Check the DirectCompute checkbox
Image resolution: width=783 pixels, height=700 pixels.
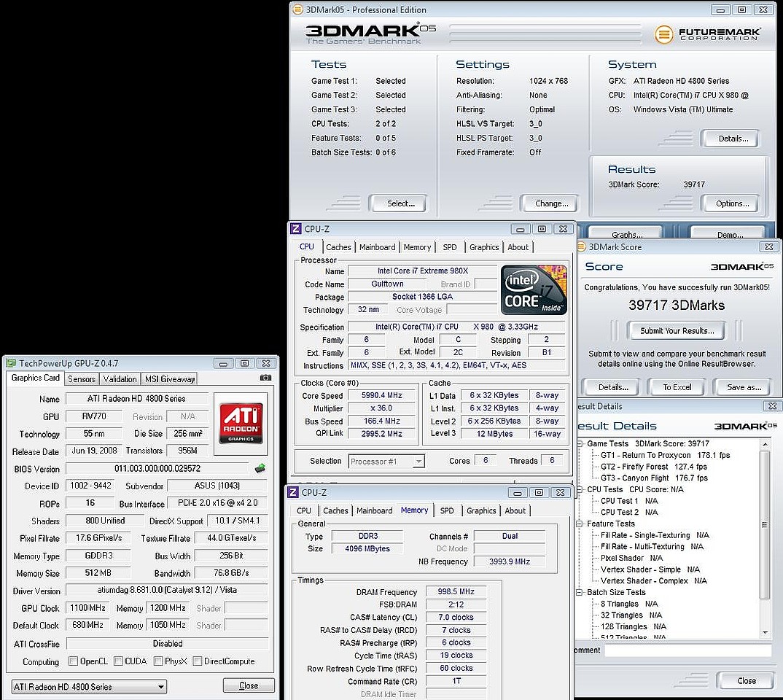click(x=196, y=661)
